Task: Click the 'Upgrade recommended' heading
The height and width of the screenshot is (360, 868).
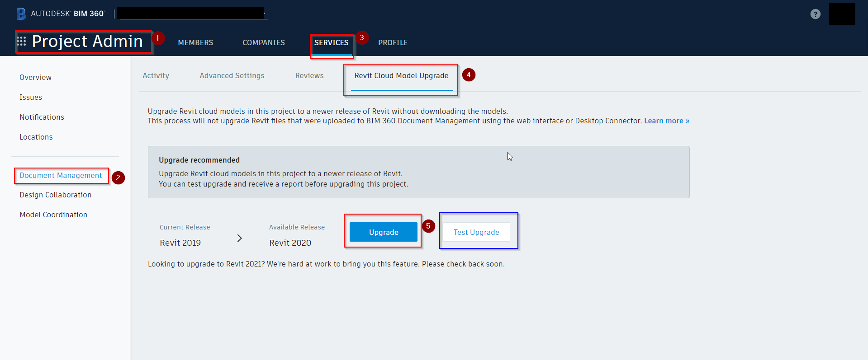Action: click(199, 160)
